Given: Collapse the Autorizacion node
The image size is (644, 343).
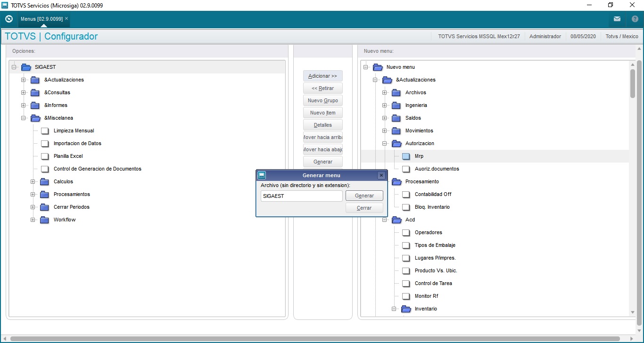Looking at the screenshot, I should (x=385, y=143).
